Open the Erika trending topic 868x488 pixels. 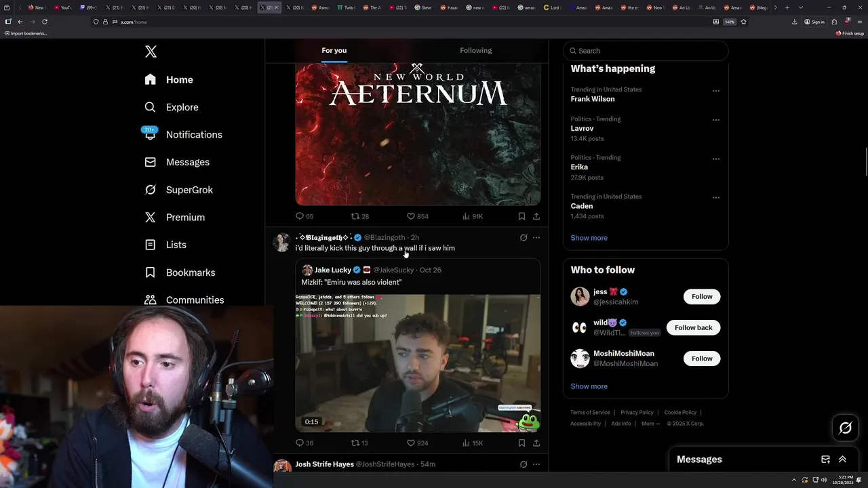(x=579, y=167)
